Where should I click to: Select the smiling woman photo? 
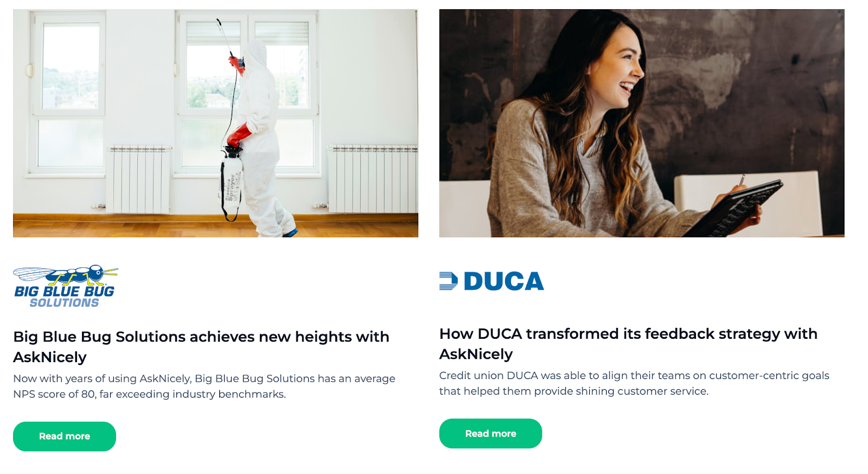pos(642,123)
